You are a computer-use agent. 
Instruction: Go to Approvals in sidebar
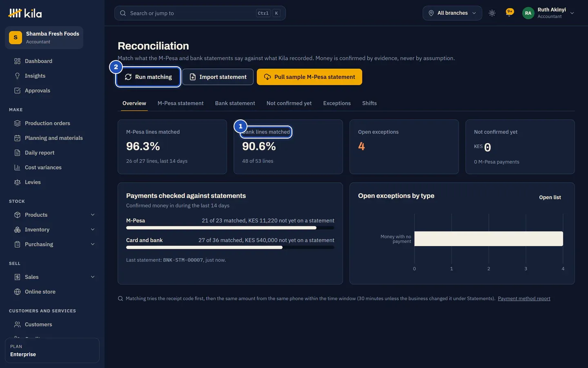point(52,90)
